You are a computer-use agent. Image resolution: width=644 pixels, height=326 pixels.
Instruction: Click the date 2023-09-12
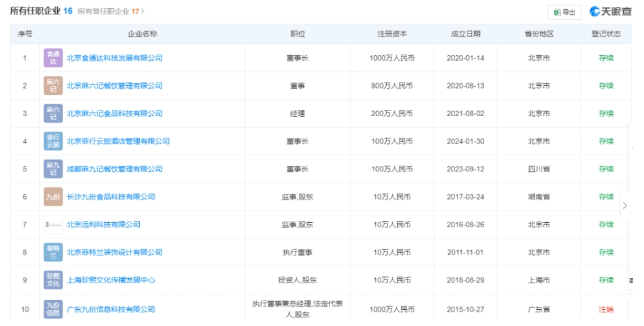pyautogui.click(x=466, y=169)
